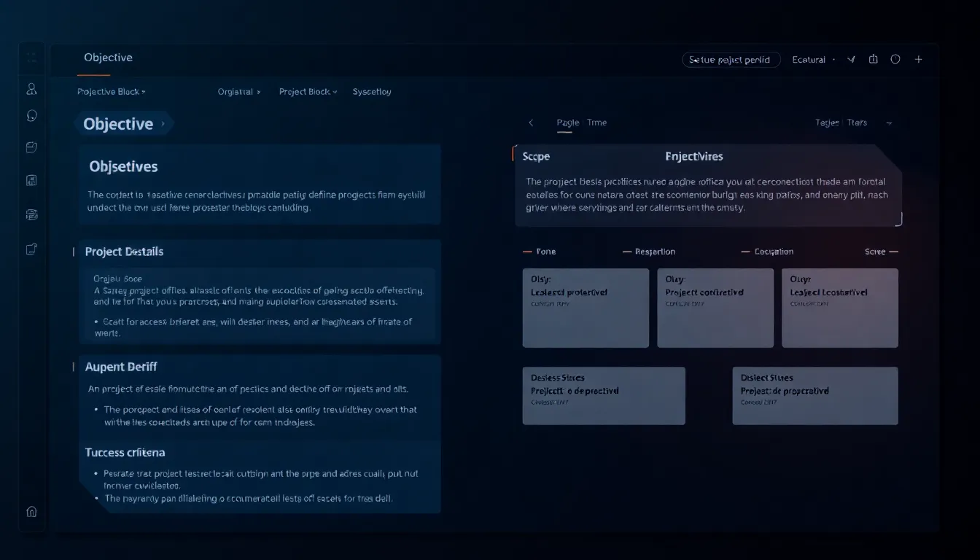Open the Ecatural dropdown menu

(x=809, y=59)
